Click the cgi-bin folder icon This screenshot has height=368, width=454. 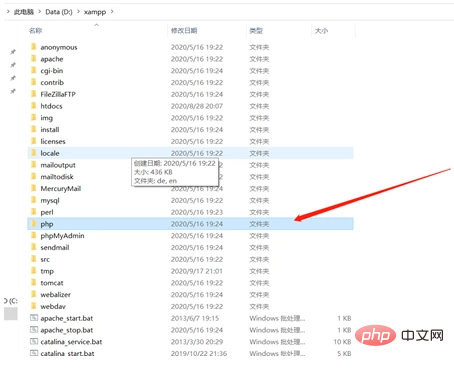pos(33,71)
